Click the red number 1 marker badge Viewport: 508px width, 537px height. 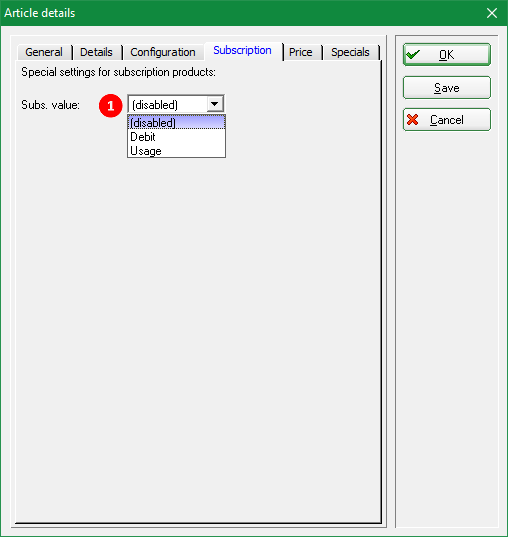click(x=111, y=105)
